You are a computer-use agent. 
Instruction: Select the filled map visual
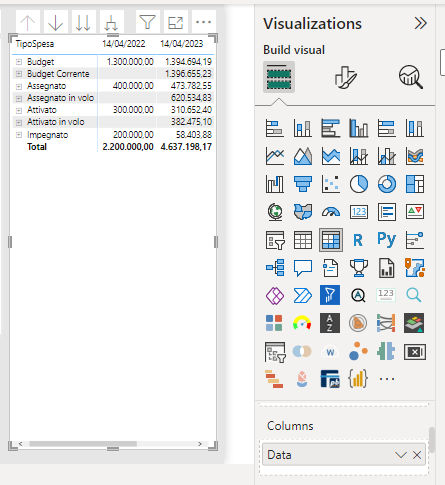pyautogui.click(x=303, y=212)
